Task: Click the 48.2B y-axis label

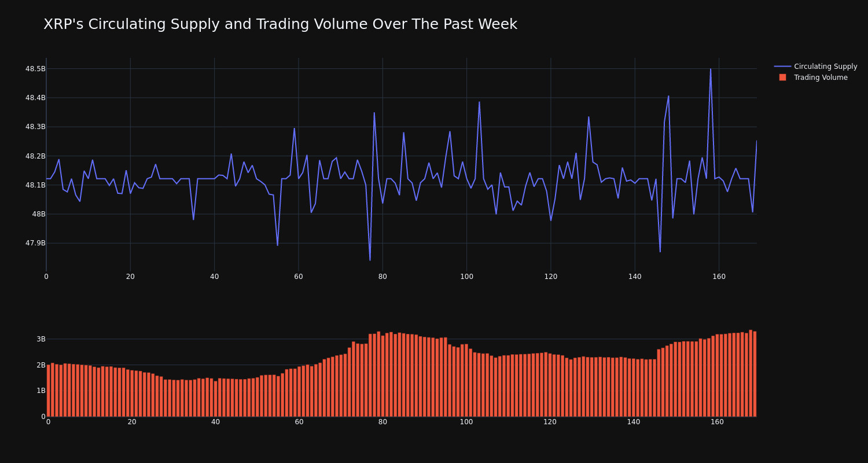Action: pyautogui.click(x=35, y=156)
